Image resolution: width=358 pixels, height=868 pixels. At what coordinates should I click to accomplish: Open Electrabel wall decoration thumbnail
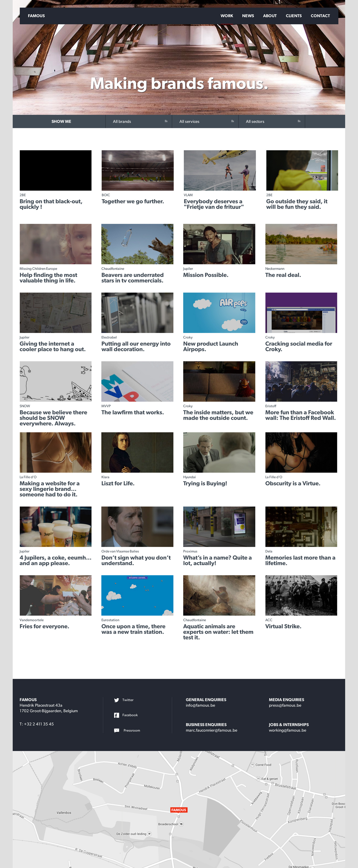137,313
